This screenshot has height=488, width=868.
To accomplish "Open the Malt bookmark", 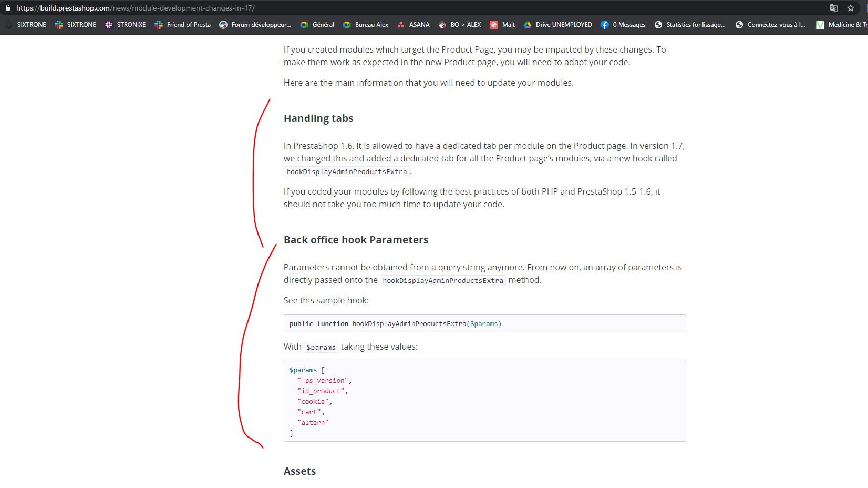I will 502,25.
